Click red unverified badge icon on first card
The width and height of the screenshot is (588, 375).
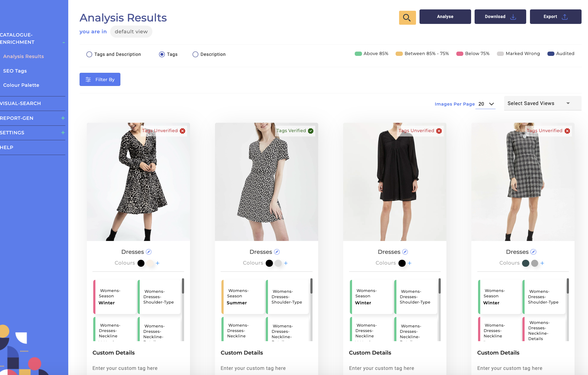pyautogui.click(x=182, y=131)
